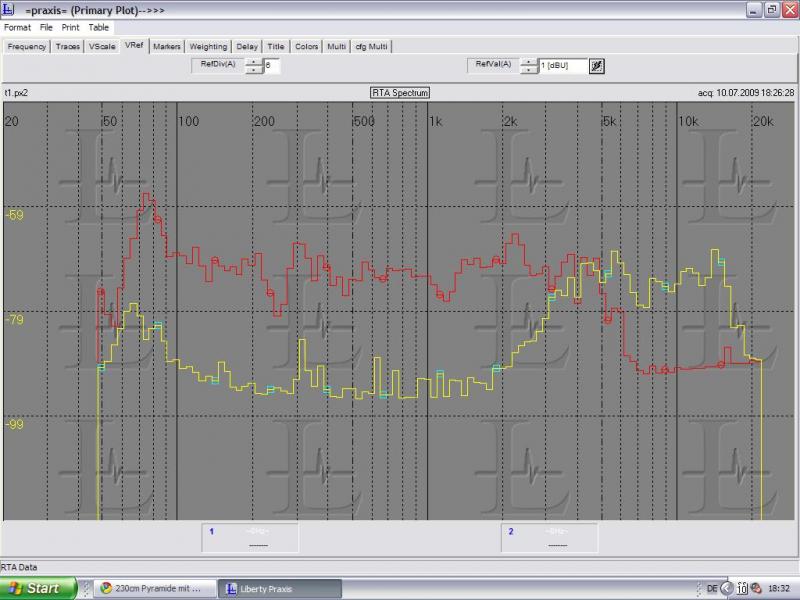Click the DE language indicator
Screen dimensions: 800x600
[711, 588]
